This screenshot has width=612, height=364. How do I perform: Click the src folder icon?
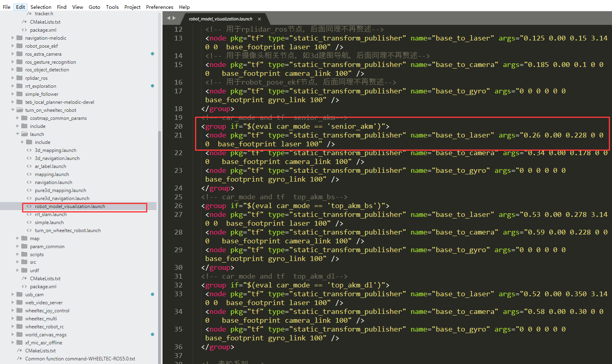[24, 262]
